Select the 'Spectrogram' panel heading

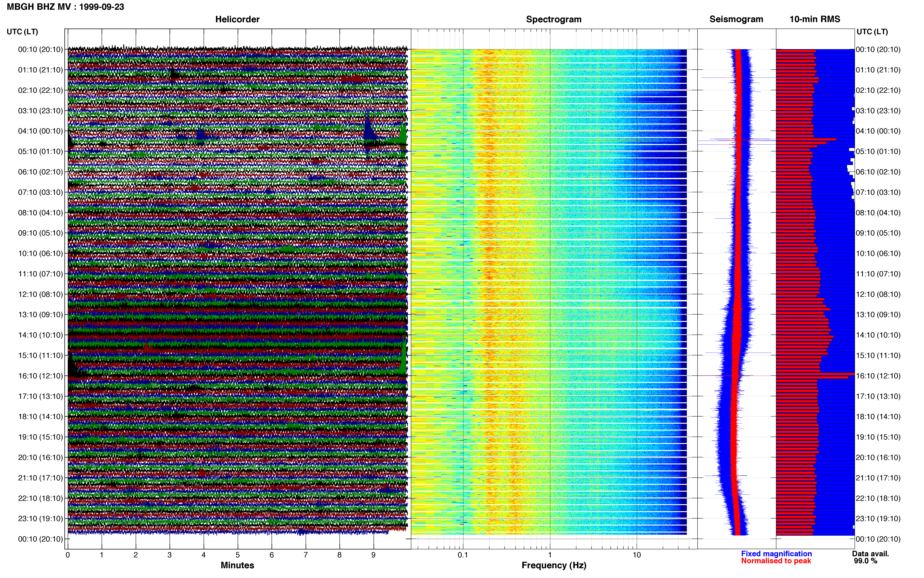554,19
